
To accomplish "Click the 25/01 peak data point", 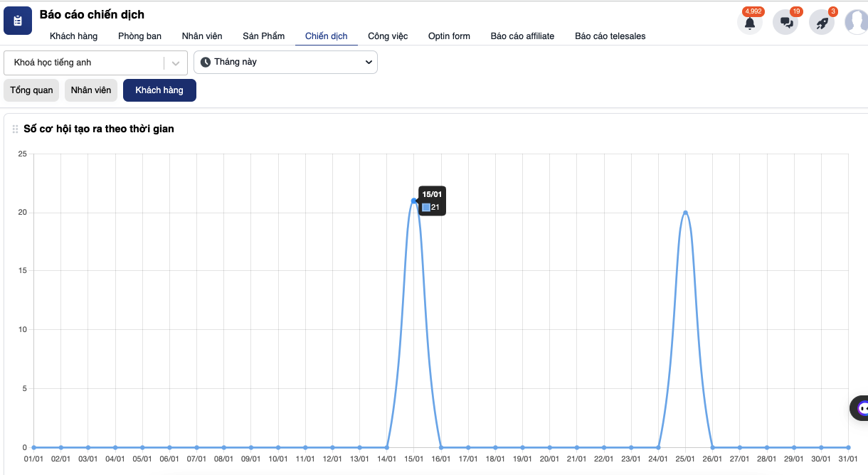I will point(685,213).
